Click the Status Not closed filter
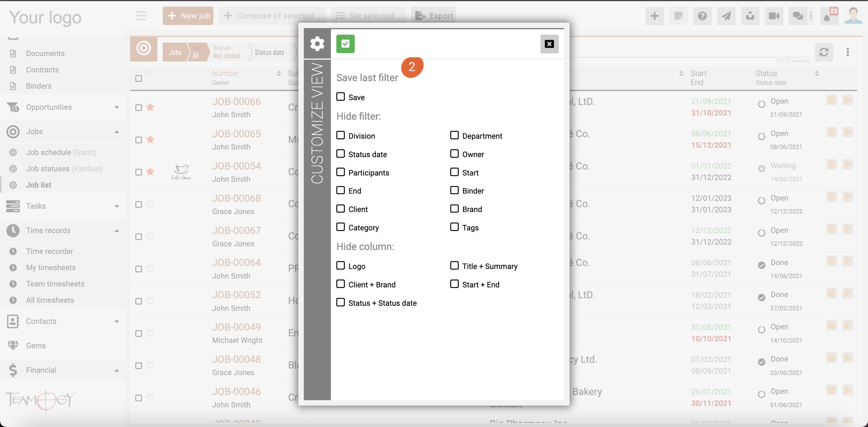Screen dimensions: 868x427 pyautogui.click(x=226, y=52)
